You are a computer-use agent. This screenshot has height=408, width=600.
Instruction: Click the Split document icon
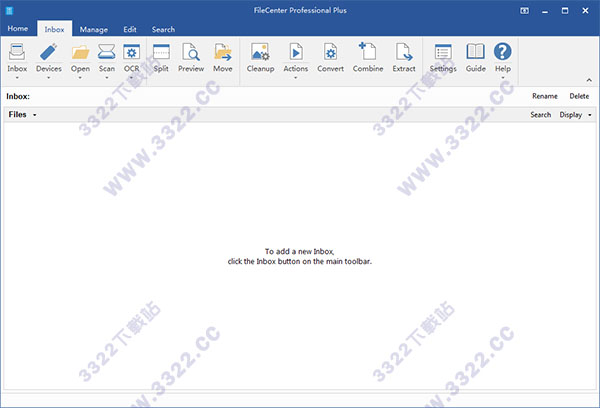[161, 52]
